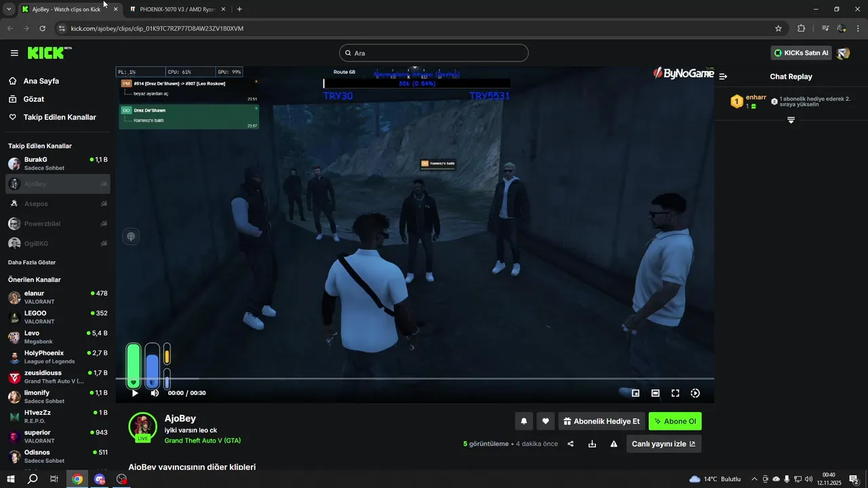Open Chrome three-dot menu
Image resolution: width=868 pixels, height=488 pixels.
click(x=859, y=28)
